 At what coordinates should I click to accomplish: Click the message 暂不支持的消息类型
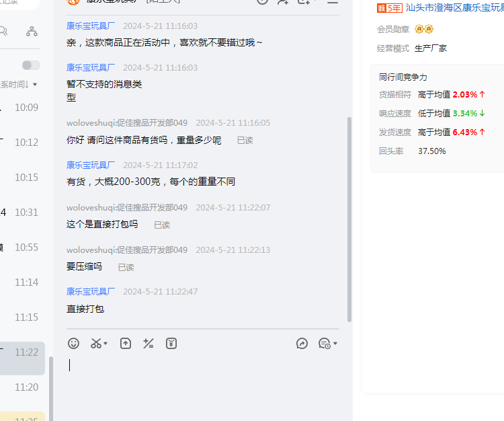point(104,91)
